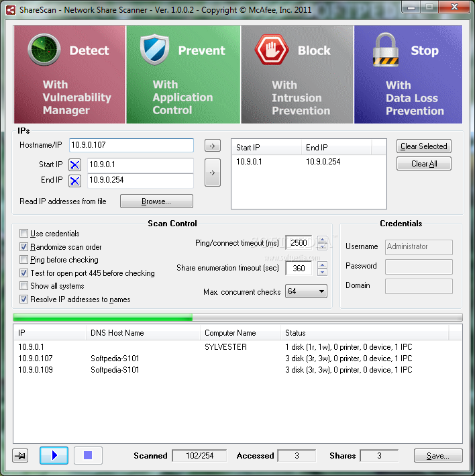Click the End IP input field

140,181
